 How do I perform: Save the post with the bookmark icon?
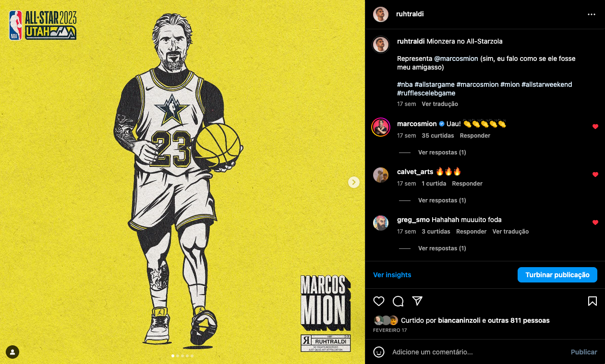point(593,301)
